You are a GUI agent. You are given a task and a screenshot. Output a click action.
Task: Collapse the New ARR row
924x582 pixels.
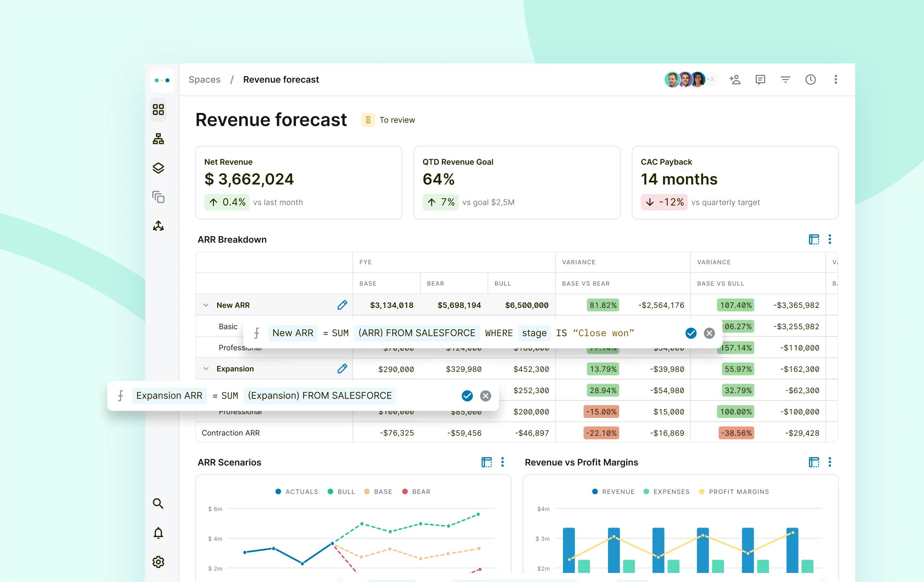[x=206, y=305]
